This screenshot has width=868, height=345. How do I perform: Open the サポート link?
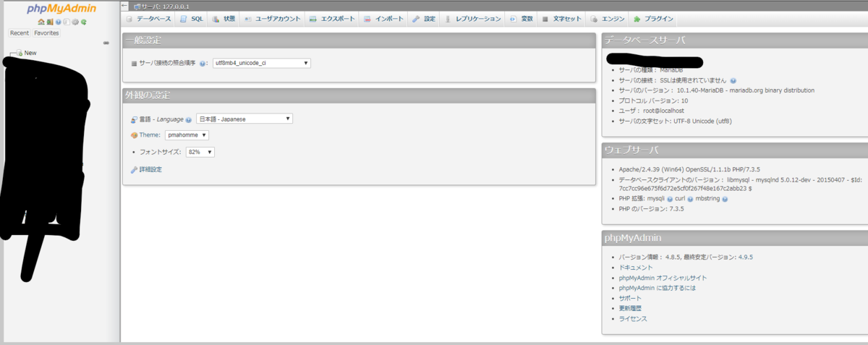click(x=630, y=298)
